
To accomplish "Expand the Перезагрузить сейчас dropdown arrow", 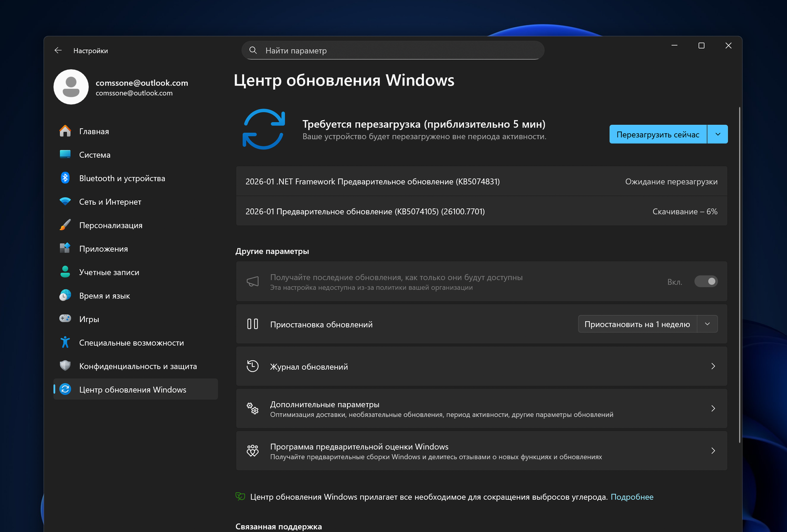I will click(718, 134).
